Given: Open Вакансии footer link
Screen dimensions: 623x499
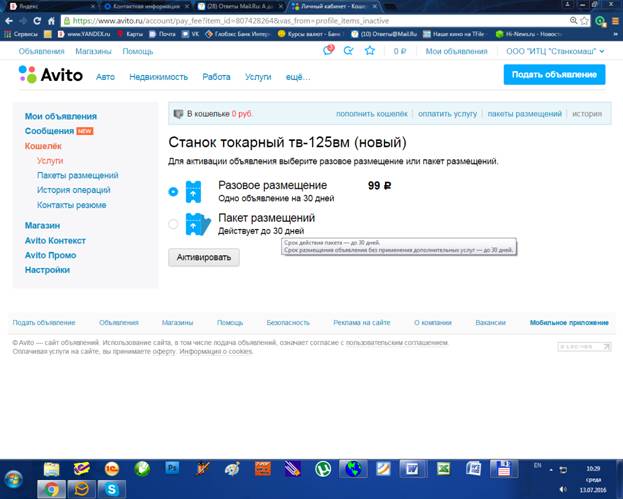Looking at the screenshot, I should point(490,323).
